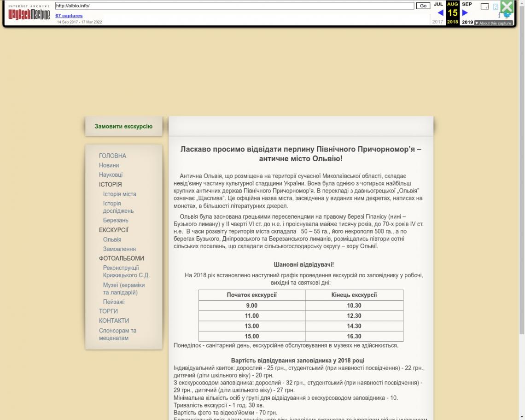Open the КОНТАКТИ menu item

tap(114, 321)
